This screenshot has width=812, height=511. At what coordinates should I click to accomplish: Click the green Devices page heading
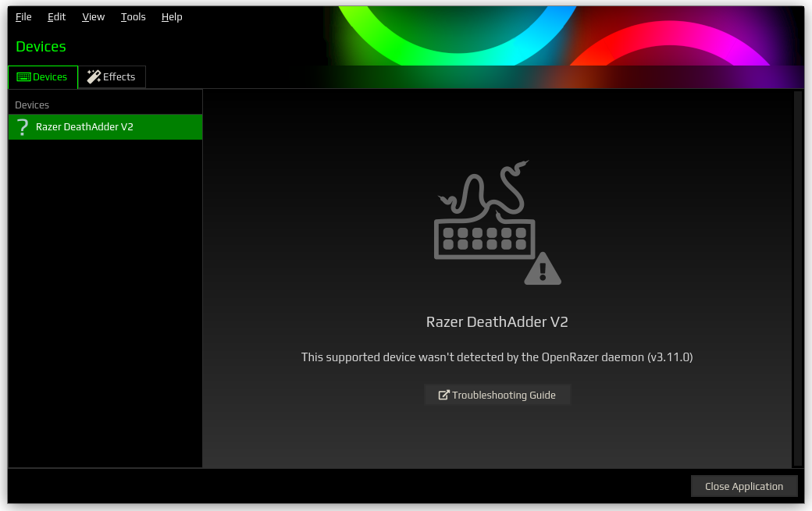(41, 47)
